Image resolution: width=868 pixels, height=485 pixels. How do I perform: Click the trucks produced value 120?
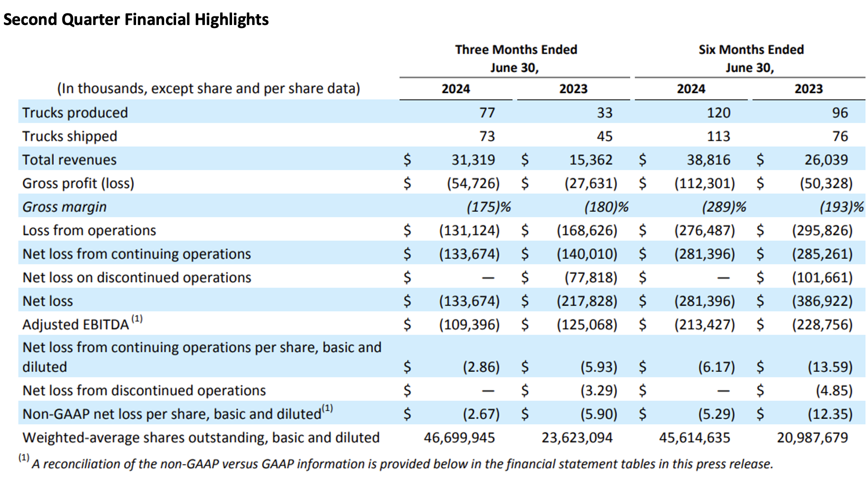tap(718, 113)
